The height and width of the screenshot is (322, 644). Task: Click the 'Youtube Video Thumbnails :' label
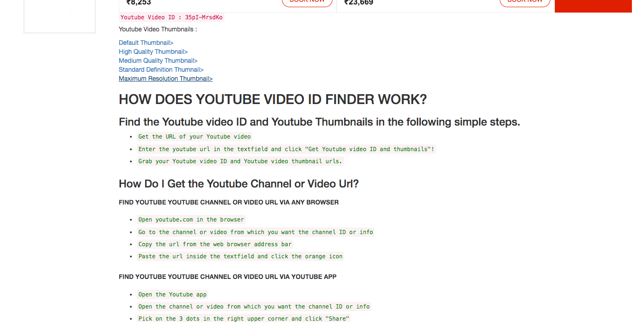tap(158, 29)
